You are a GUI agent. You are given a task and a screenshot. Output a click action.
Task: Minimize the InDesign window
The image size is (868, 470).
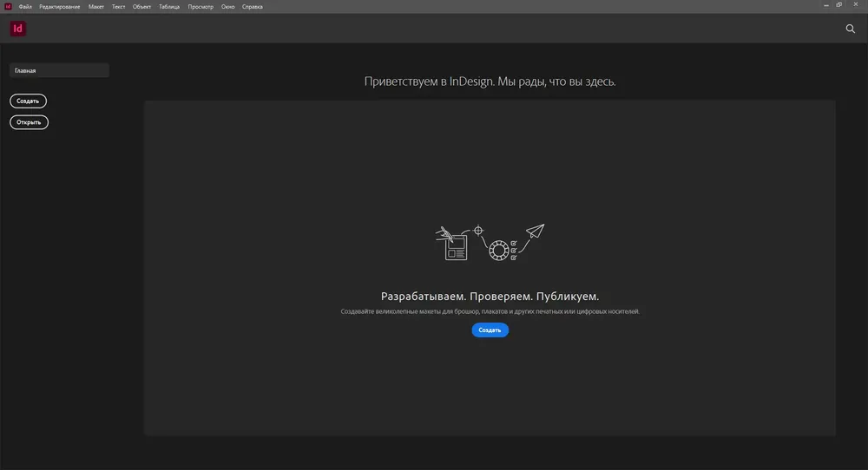(x=826, y=5)
